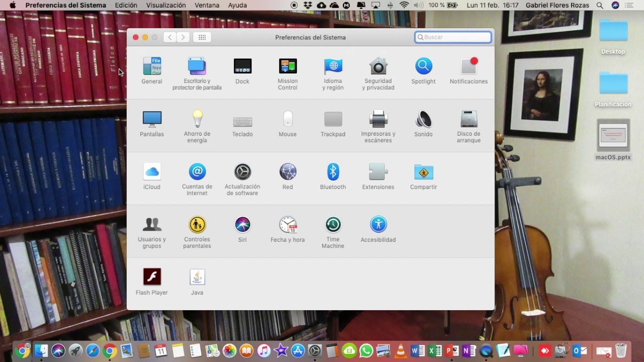
Task: Open the App Store from the Dock
Action: click(298, 350)
